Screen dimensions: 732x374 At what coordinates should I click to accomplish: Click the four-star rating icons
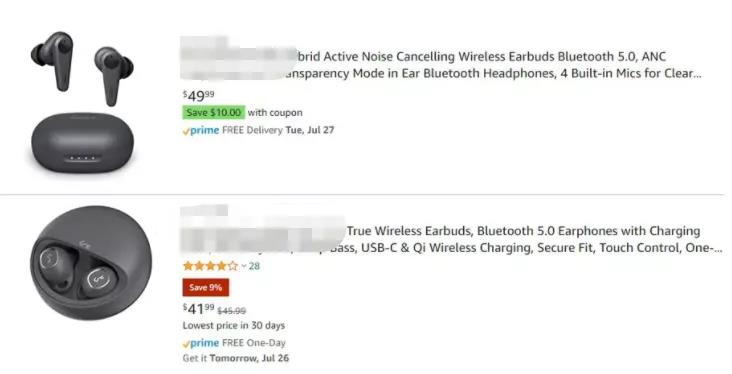point(210,266)
